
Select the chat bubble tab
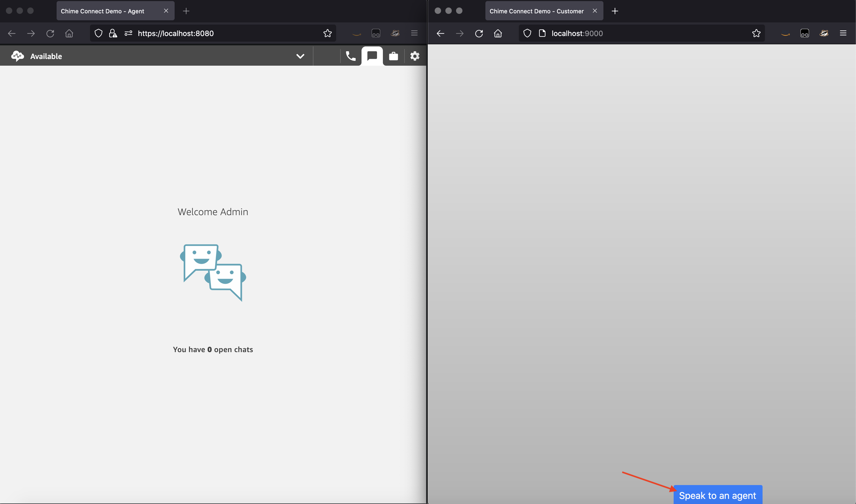tap(372, 56)
